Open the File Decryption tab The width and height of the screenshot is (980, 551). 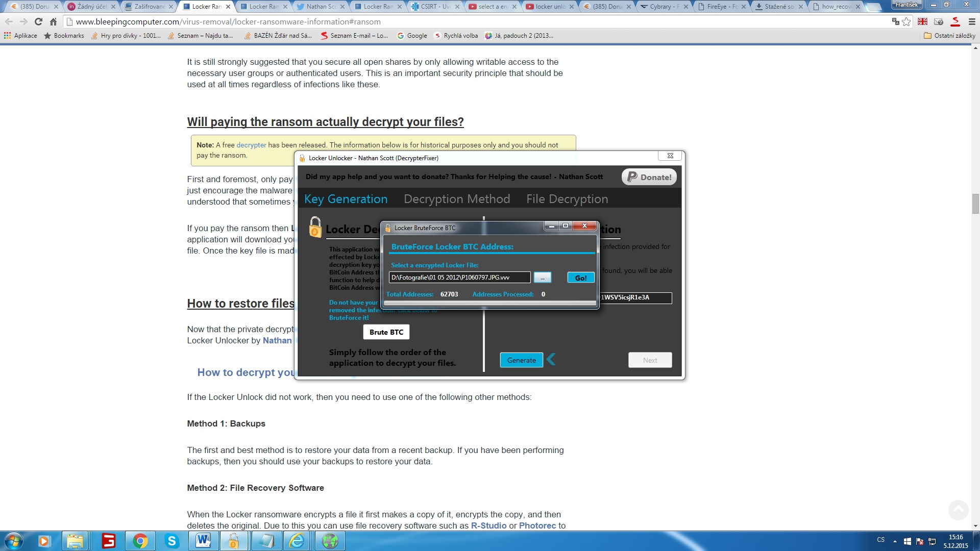pos(567,199)
